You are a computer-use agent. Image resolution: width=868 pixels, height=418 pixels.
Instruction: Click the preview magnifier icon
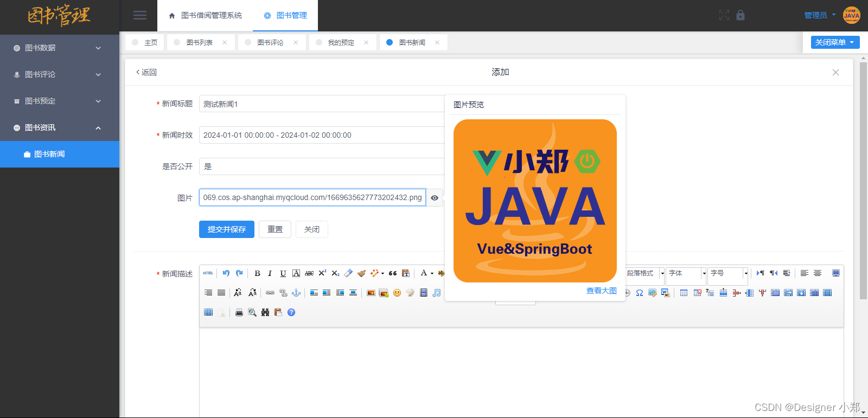(252, 312)
